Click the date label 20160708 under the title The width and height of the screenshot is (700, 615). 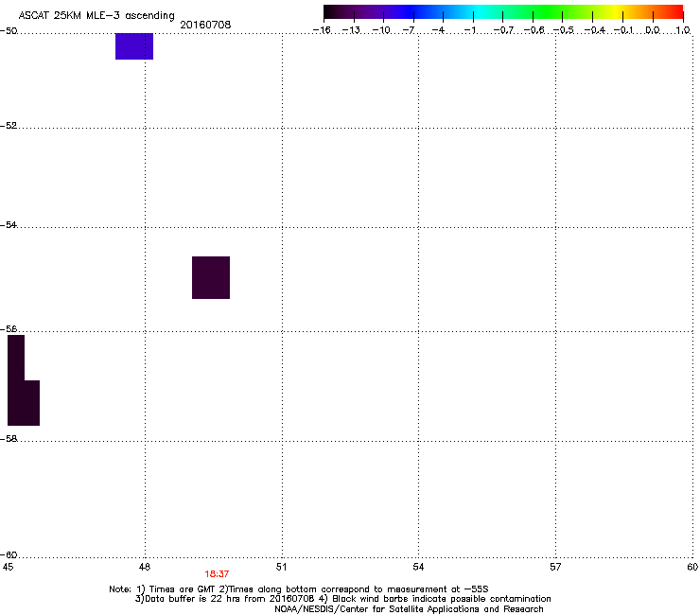205,25
